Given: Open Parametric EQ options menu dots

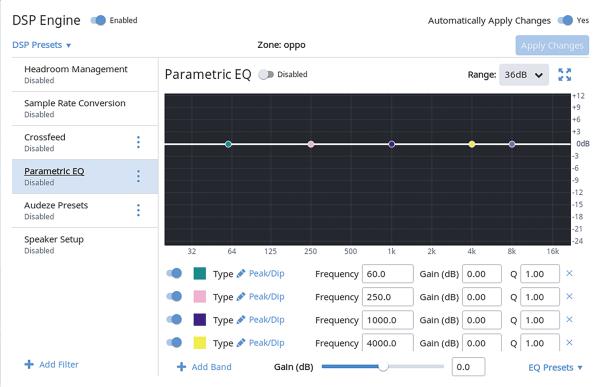Looking at the screenshot, I should pyautogui.click(x=138, y=176).
